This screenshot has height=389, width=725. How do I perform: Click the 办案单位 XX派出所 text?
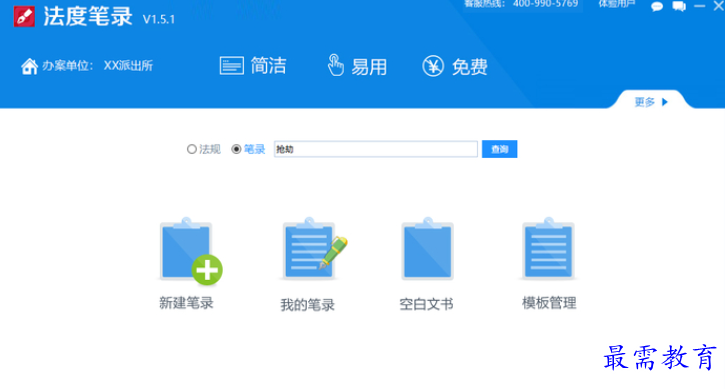click(x=98, y=66)
